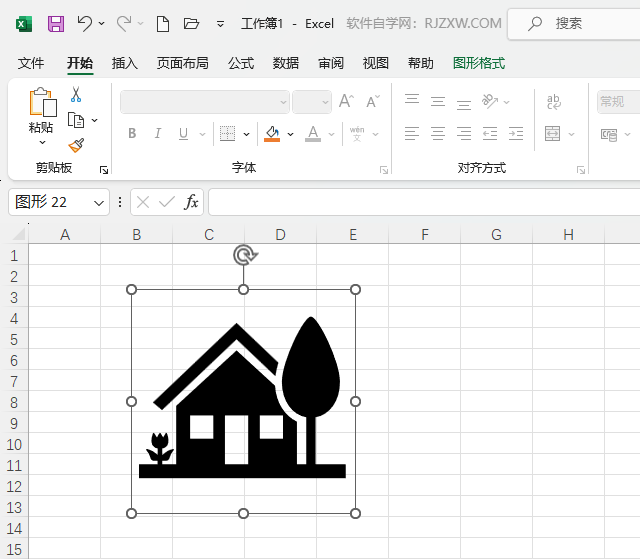Image resolution: width=640 pixels, height=559 pixels.
Task: Increase indent icon
Action: 516,133
